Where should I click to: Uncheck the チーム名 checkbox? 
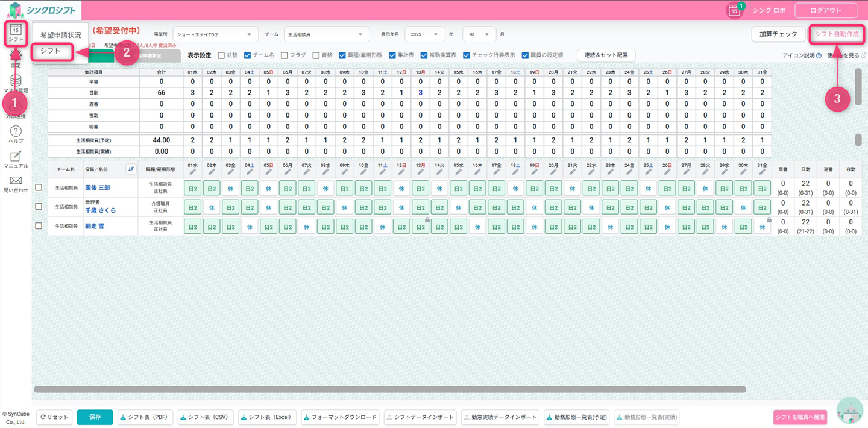(247, 55)
